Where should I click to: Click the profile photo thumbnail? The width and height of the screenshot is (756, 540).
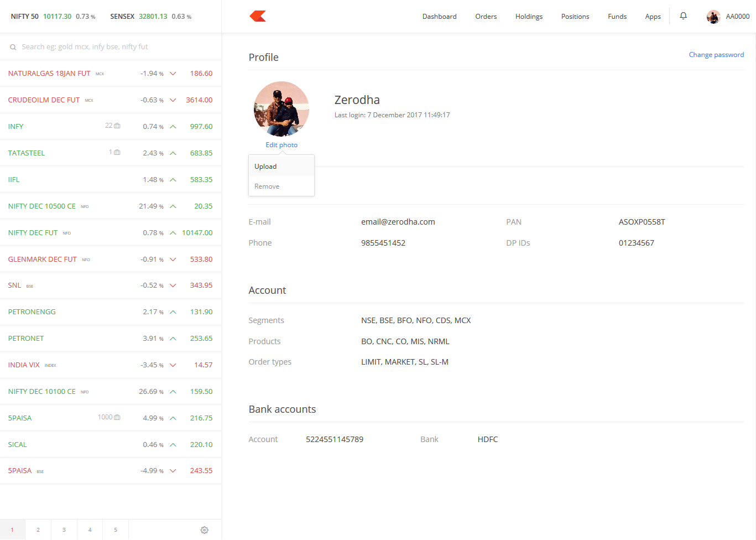coord(281,109)
